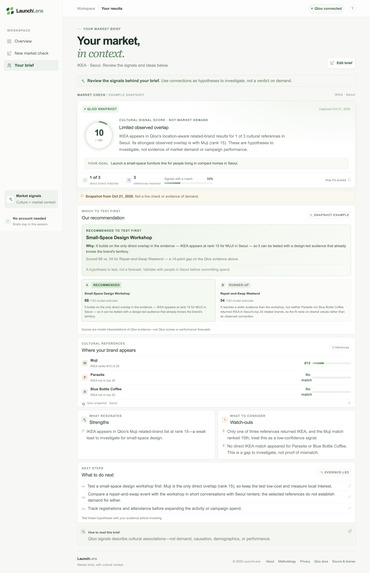The image size is (370, 573).
Task: Open the help question mark icon
Action: pyautogui.click(x=352, y=8)
